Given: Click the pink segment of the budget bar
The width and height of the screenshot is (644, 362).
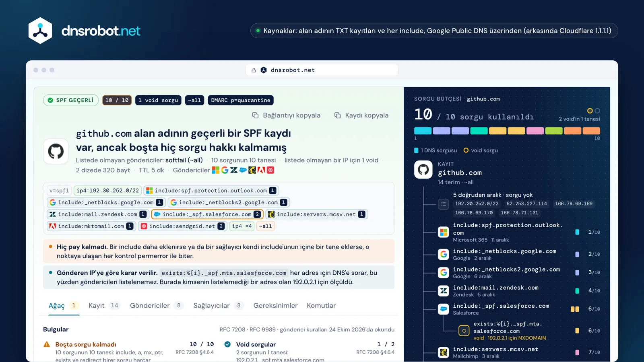Looking at the screenshot, I should (x=535, y=131).
